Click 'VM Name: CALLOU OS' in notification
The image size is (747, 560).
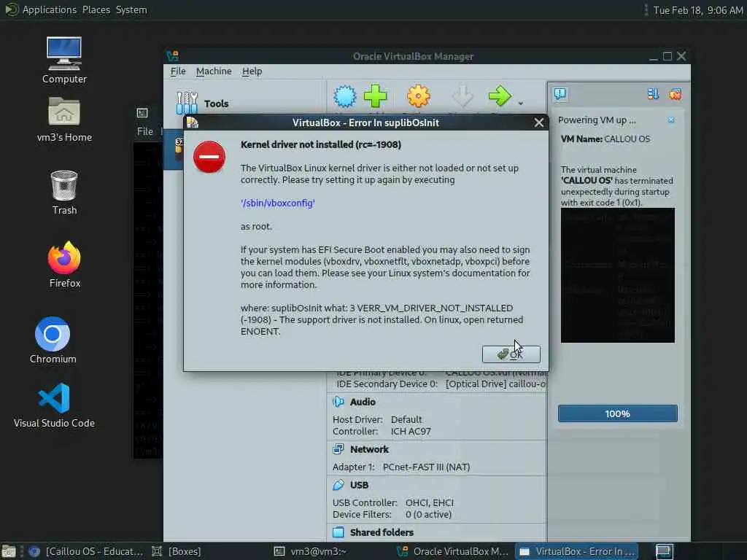(605, 139)
